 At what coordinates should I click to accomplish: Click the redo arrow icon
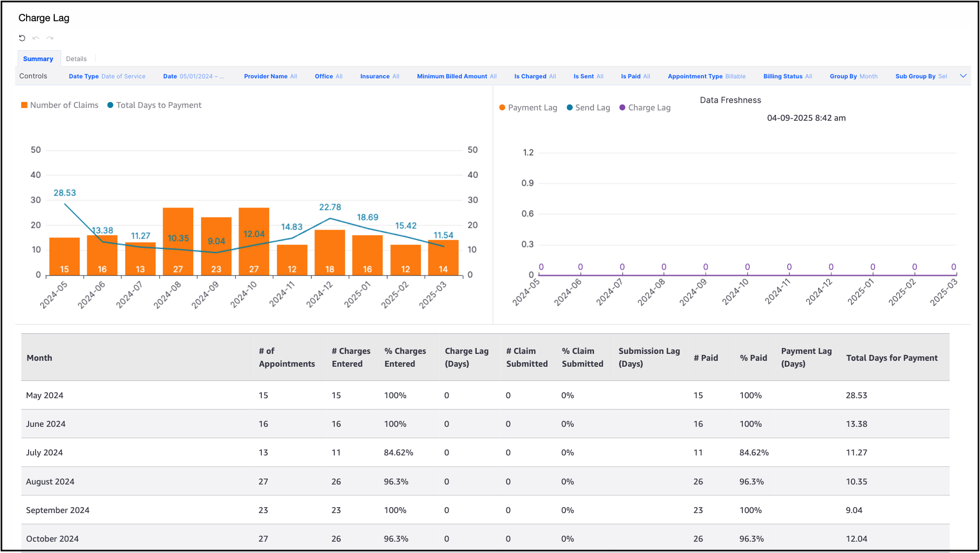(x=50, y=38)
